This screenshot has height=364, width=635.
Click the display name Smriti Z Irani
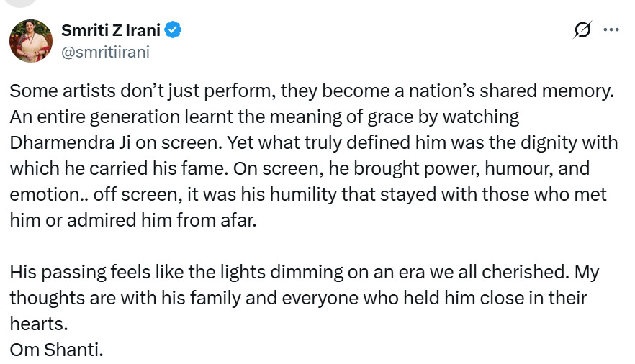[x=112, y=30]
